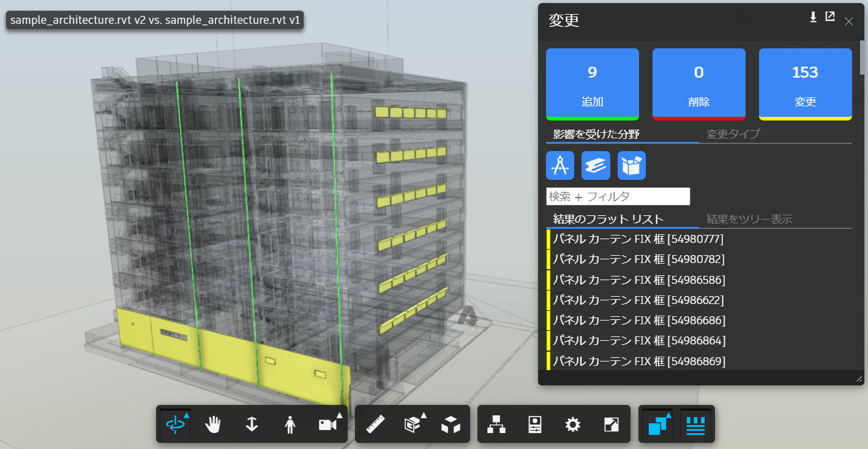
Task: Download the changes report
Action: tap(813, 17)
